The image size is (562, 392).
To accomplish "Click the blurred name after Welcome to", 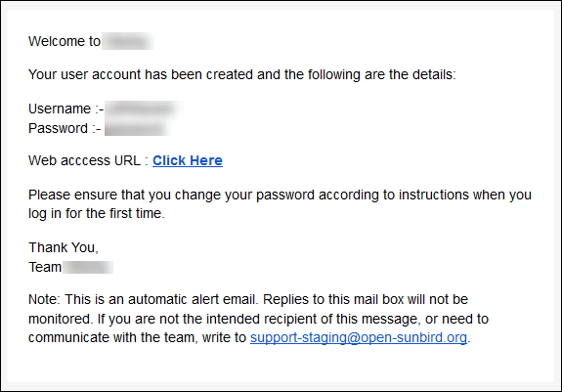I will 128,41.
